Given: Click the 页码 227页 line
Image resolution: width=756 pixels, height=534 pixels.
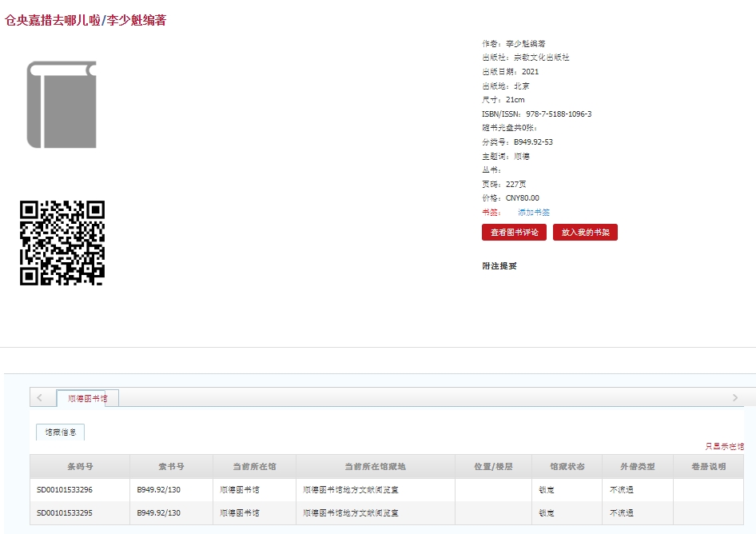Looking at the screenshot, I should (503, 184).
